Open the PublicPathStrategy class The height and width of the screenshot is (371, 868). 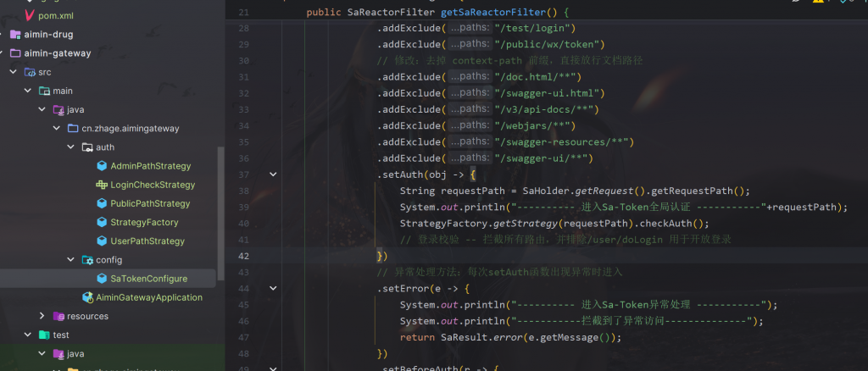150,203
